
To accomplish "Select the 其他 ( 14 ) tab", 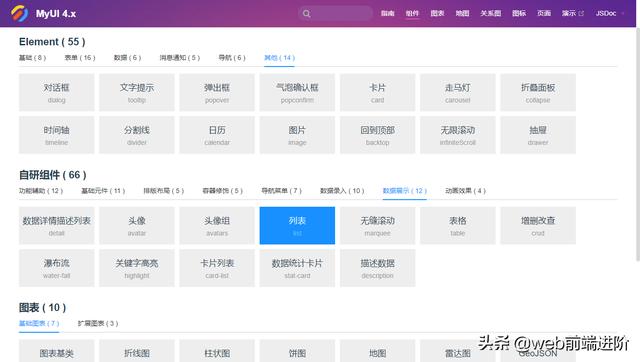I will [279, 58].
